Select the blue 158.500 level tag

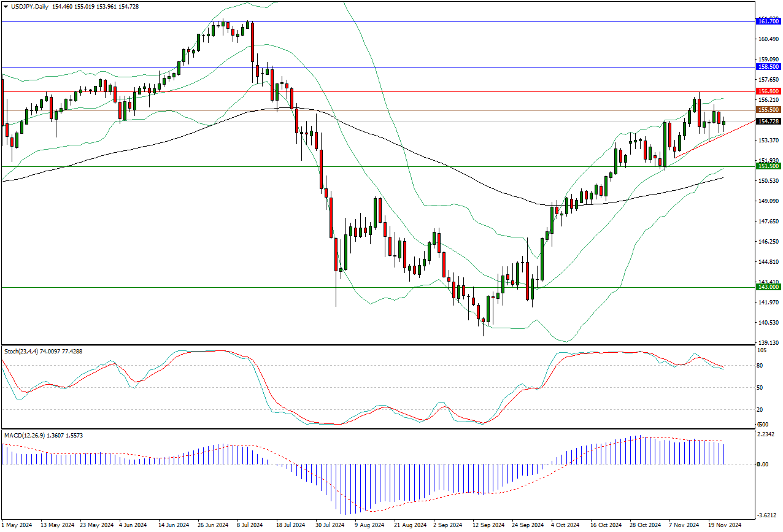coord(768,67)
